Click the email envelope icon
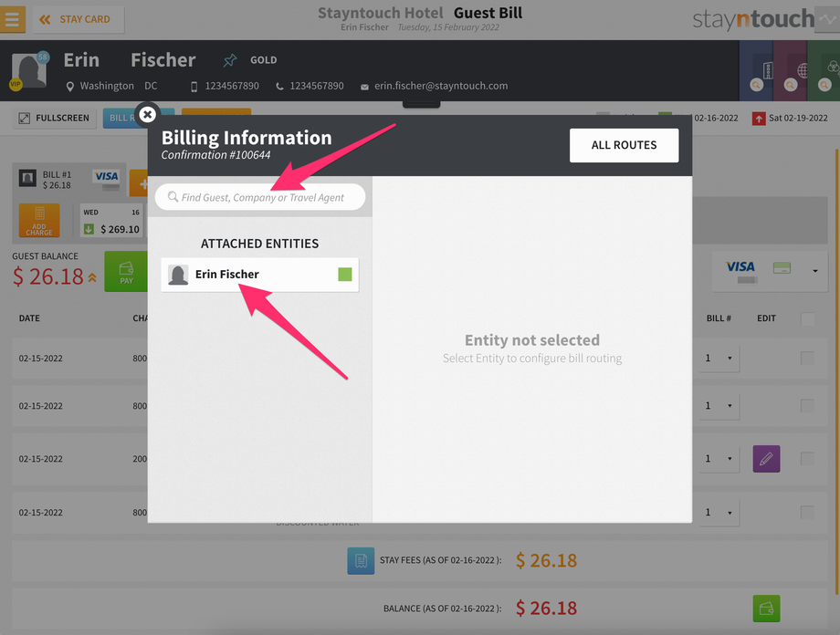The width and height of the screenshot is (840, 635). click(x=364, y=87)
